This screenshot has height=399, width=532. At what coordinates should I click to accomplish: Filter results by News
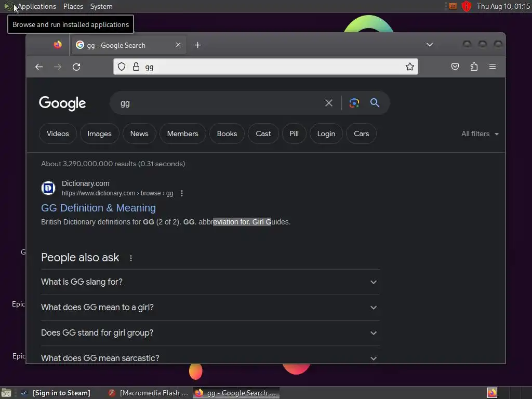[139, 134]
